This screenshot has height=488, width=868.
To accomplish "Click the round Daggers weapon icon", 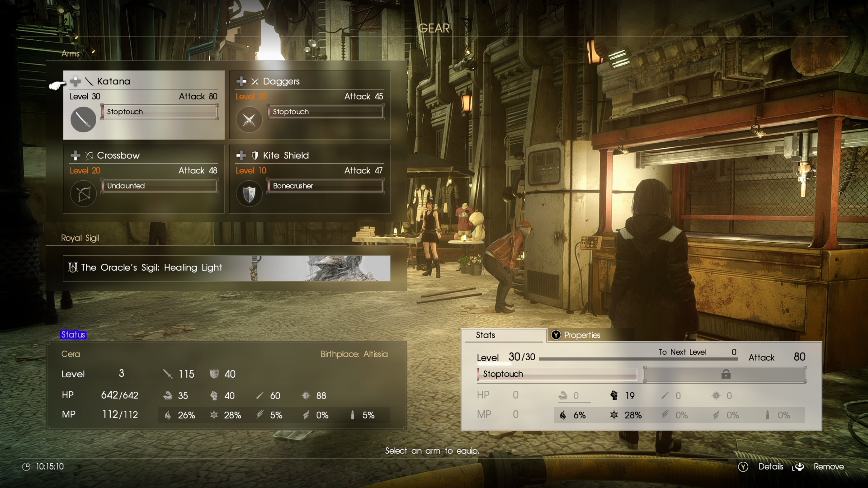I will (x=249, y=120).
